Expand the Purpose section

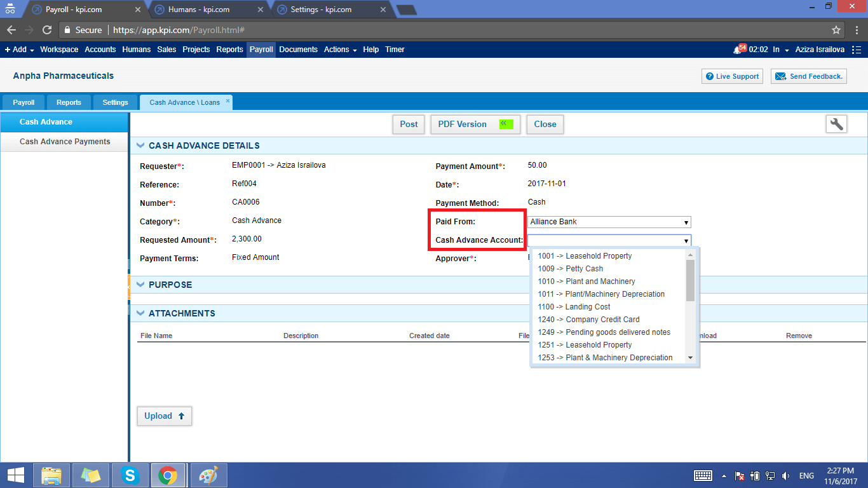click(140, 285)
